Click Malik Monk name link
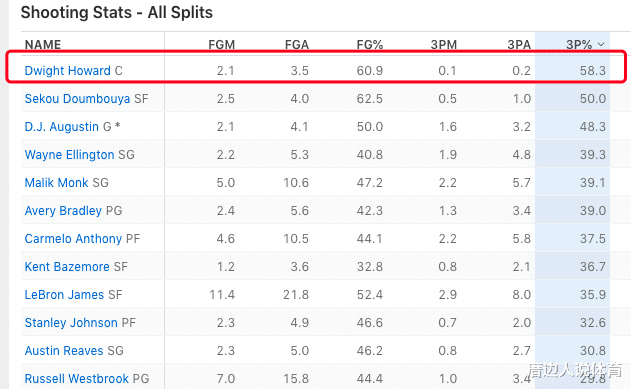The width and height of the screenshot is (631, 389). (56, 183)
